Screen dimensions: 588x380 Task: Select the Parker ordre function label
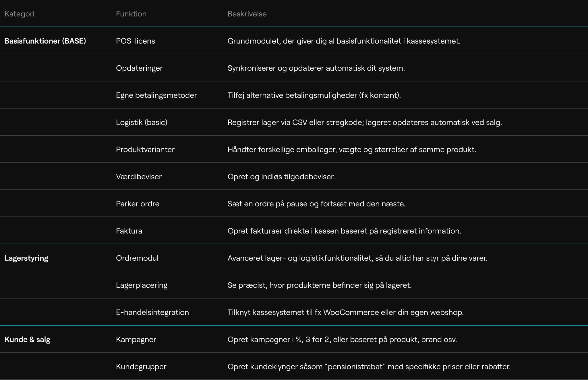(x=138, y=204)
